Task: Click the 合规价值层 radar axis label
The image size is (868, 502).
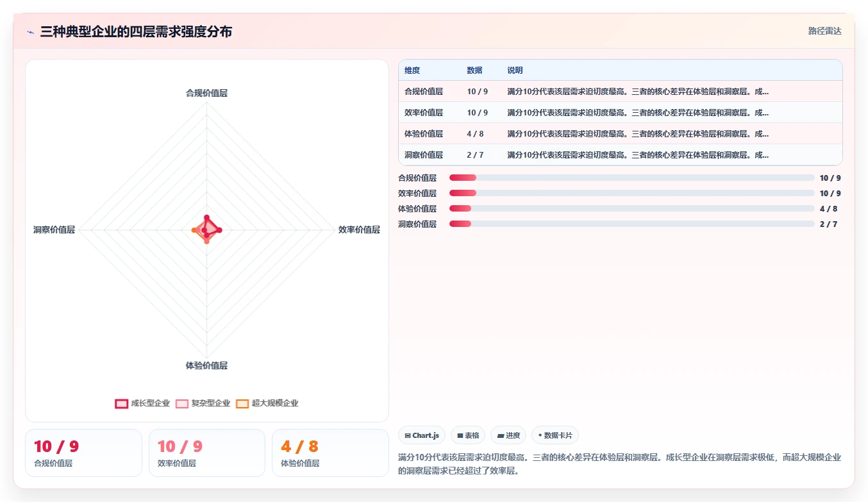Action: coord(206,93)
